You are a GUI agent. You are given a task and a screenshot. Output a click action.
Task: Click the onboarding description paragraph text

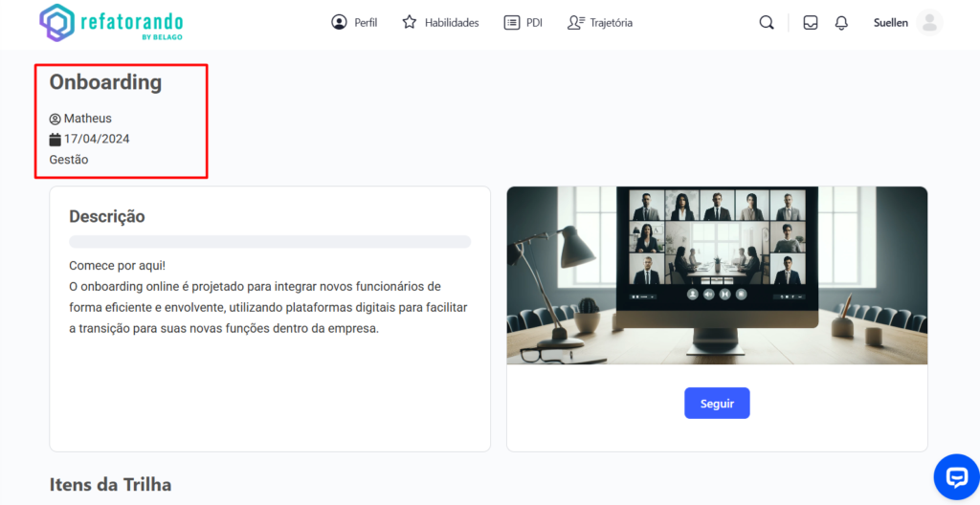[258, 296]
